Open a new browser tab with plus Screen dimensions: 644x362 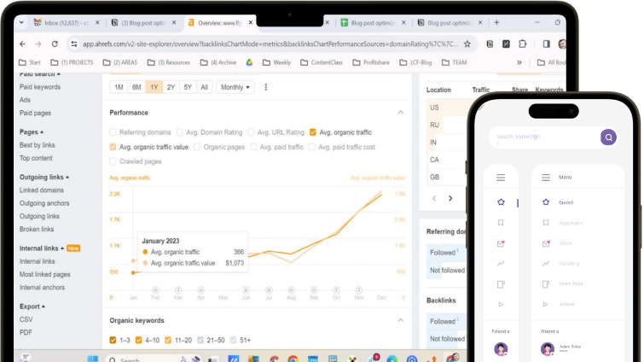coord(496,22)
